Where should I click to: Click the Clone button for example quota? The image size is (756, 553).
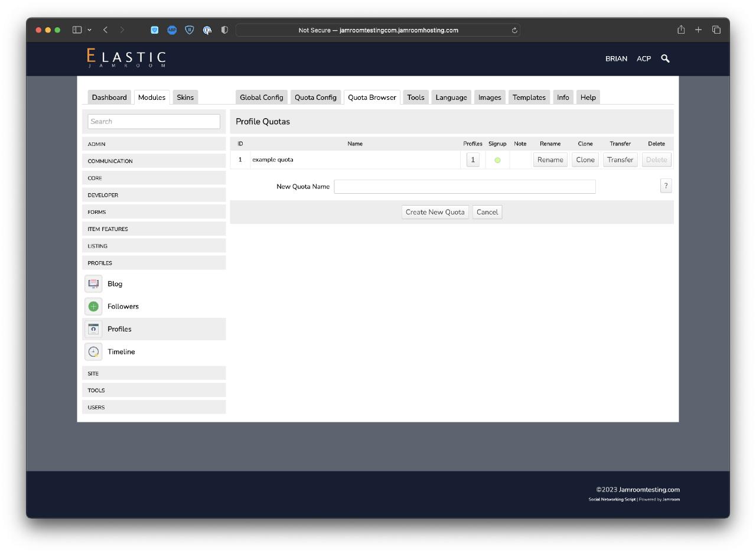[x=585, y=160]
